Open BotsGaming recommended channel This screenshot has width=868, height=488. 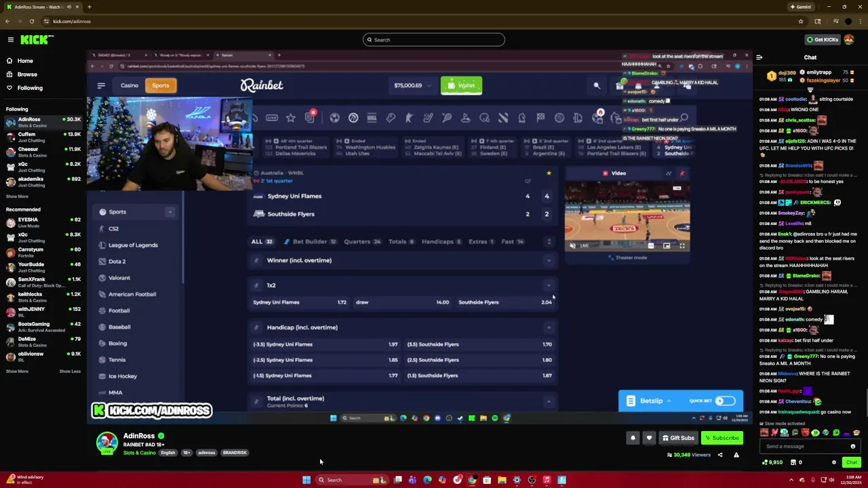[x=42, y=327]
